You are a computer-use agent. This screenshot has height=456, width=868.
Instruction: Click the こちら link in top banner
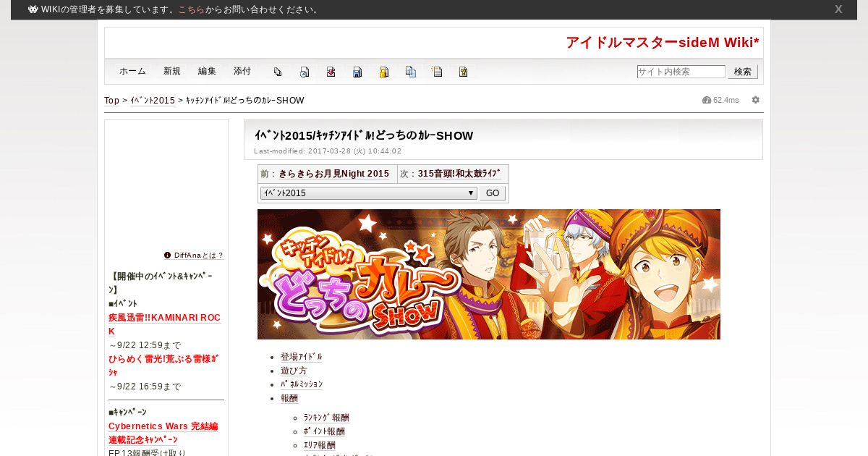[x=191, y=9]
